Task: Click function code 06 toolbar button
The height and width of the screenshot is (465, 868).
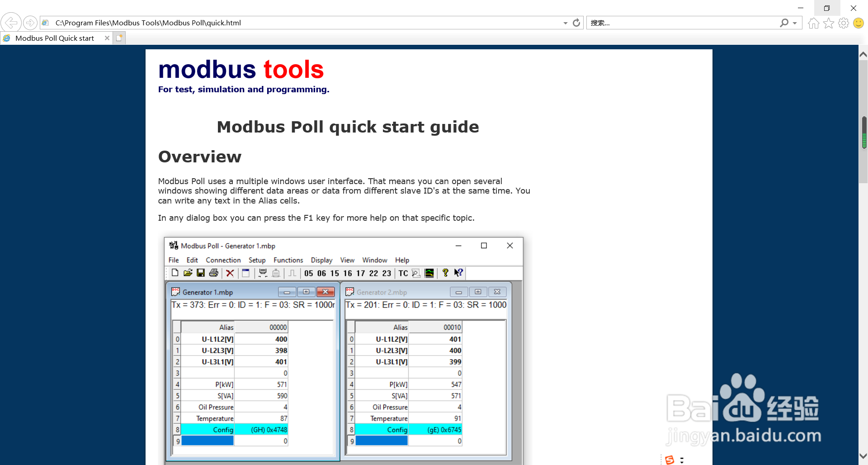Action: pos(322,273)
